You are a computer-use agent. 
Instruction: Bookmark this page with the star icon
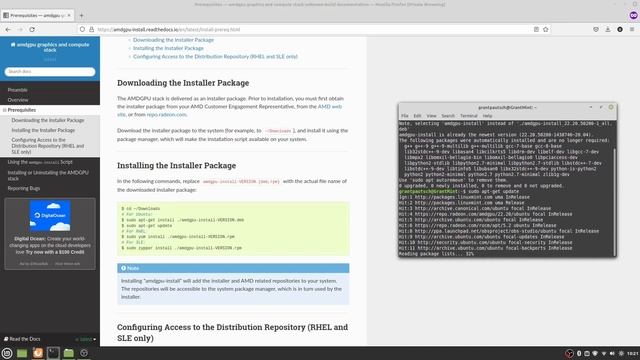pos(546,29)
